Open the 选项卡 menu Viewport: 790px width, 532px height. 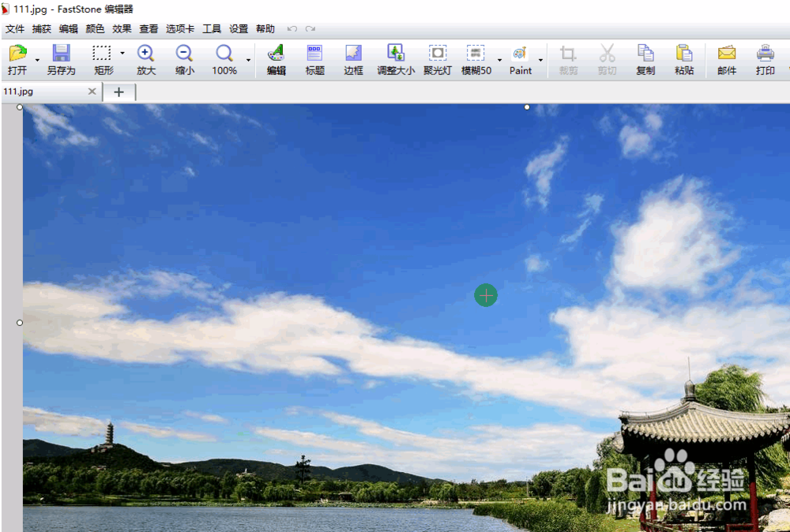(180, 28)
